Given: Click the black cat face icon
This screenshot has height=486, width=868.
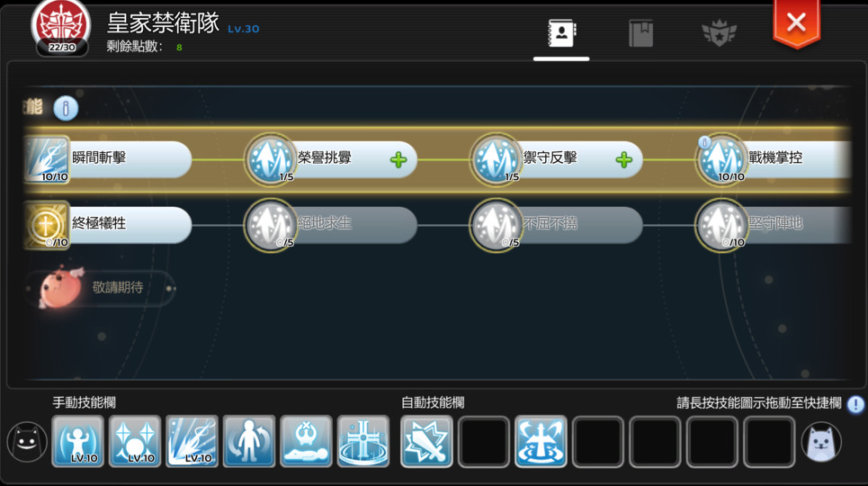Looking at the screenshot, I should [27, 442].
